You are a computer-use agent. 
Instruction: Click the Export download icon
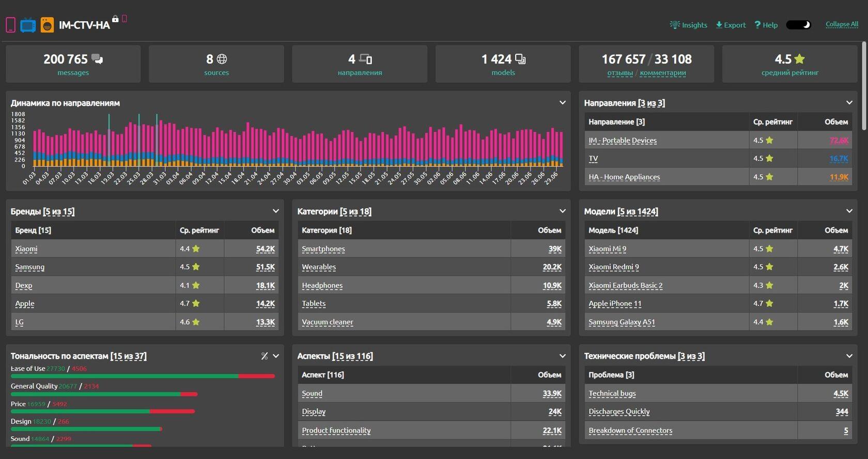click(719, 25)
